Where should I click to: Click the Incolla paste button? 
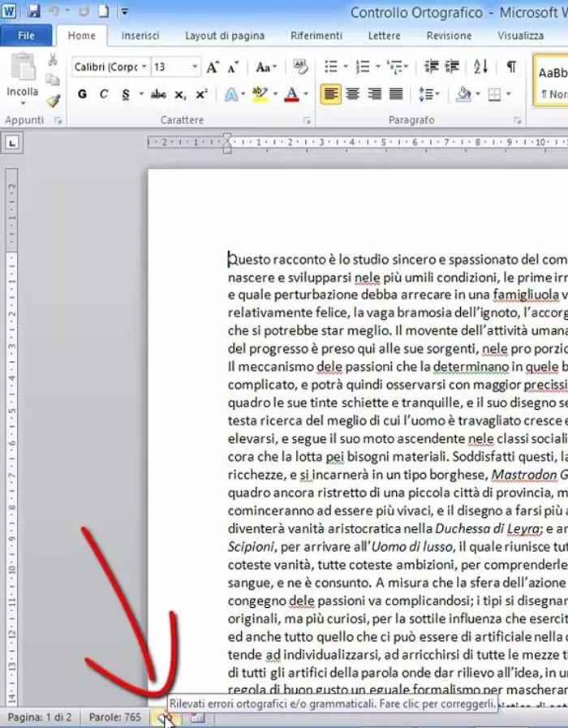click(x=22, y=78)
